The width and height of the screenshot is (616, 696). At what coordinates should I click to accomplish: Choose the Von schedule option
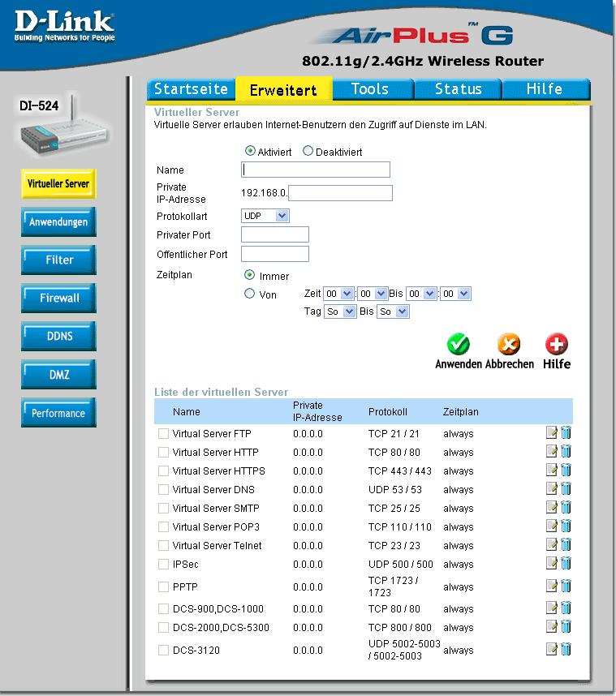250,294
